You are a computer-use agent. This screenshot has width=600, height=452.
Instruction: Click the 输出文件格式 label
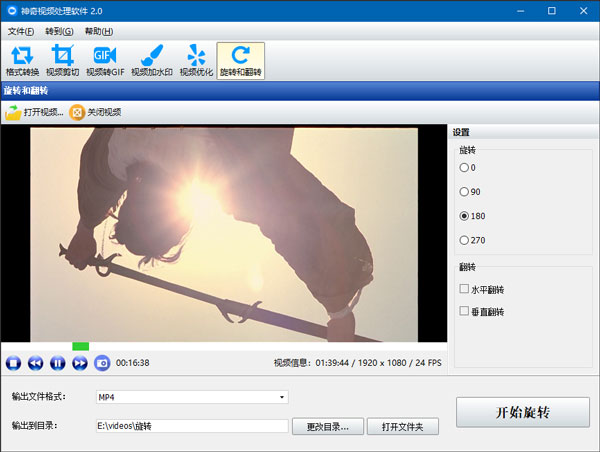(39, 397)
